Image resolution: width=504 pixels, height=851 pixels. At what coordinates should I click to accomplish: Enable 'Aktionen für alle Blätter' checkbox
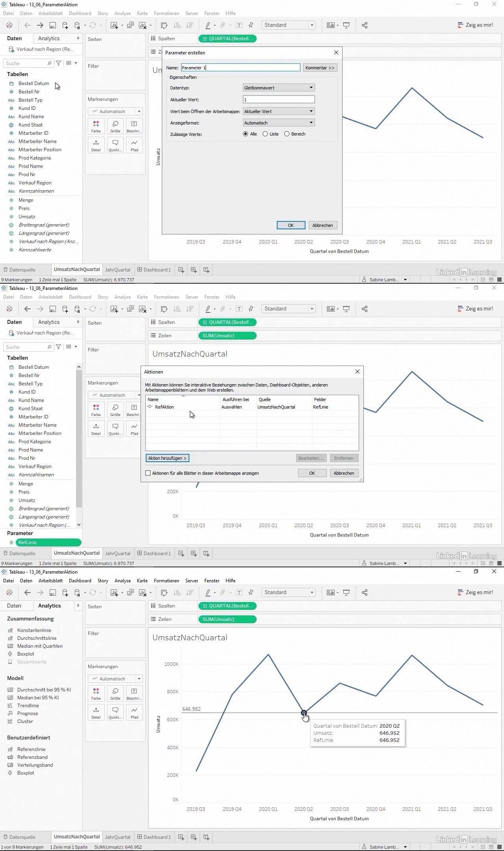tap(148, 473)
